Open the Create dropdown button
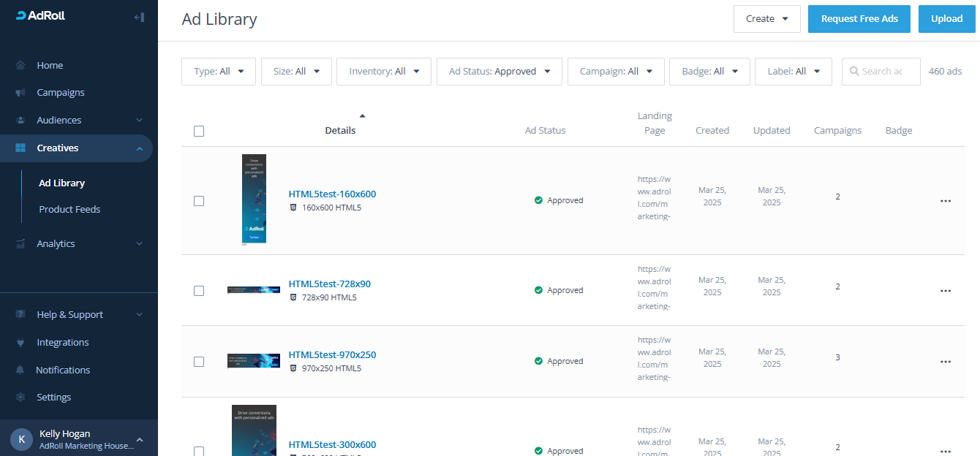The image size is (980, 456). pos(766,19)
